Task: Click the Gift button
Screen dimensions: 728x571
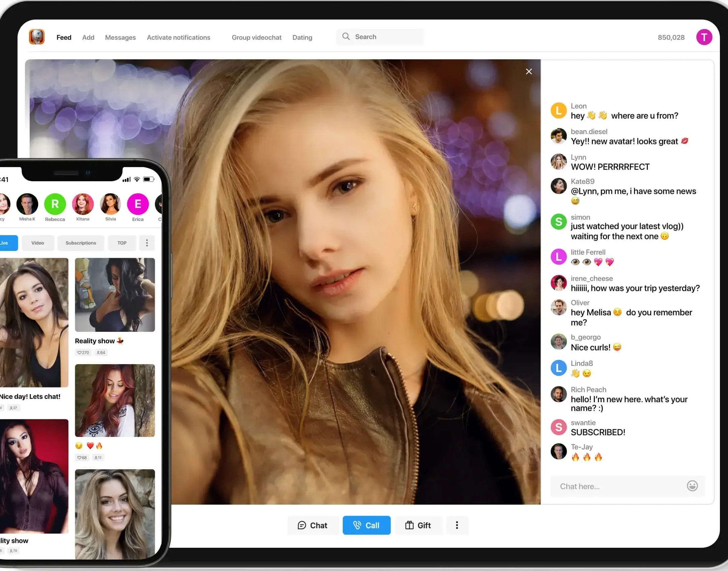Action: point(418,525)
